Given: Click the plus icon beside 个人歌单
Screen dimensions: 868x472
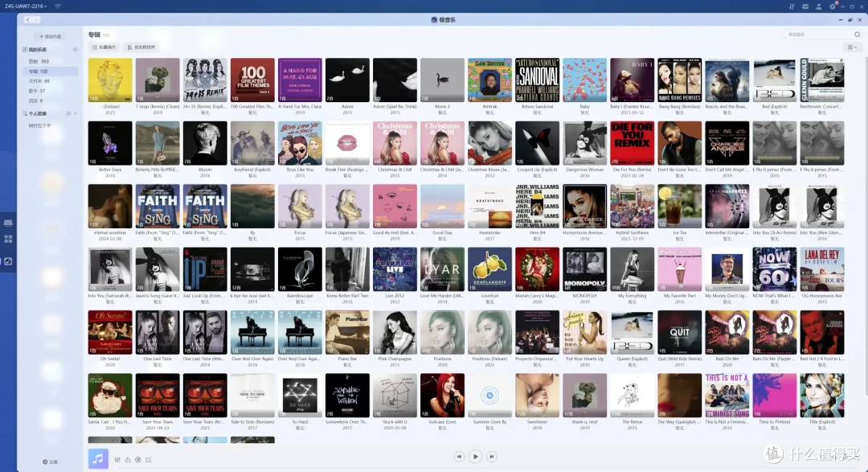Looking at the screenshot, I should point(68,113).
